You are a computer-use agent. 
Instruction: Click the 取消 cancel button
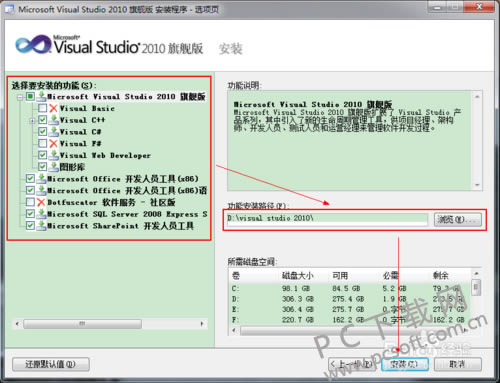coord(458,364)
